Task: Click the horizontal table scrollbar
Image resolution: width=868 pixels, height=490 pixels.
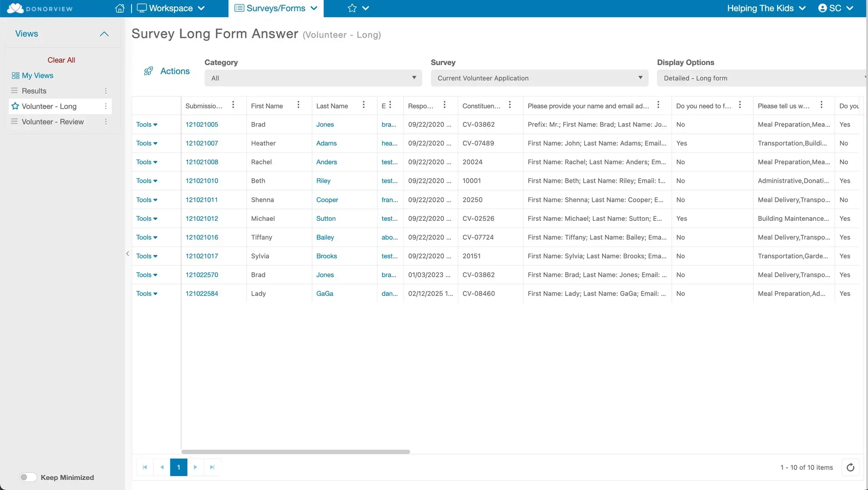Action: click(296, 452)
